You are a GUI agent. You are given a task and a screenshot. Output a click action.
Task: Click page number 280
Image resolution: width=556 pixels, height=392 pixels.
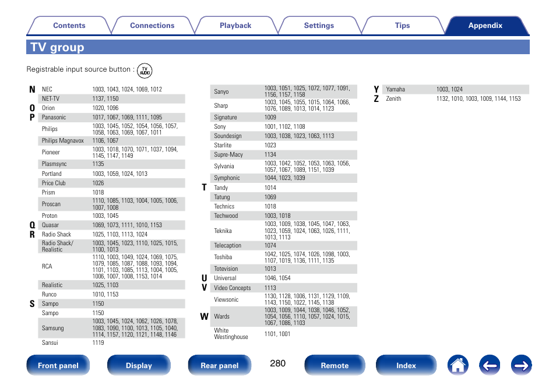tap(277, 363)
